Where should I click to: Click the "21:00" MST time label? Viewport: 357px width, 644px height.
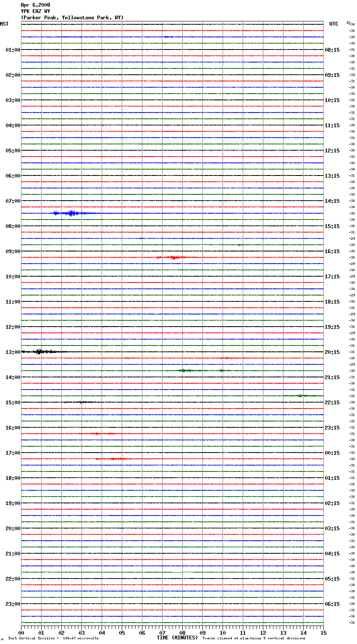pos(13,554)
